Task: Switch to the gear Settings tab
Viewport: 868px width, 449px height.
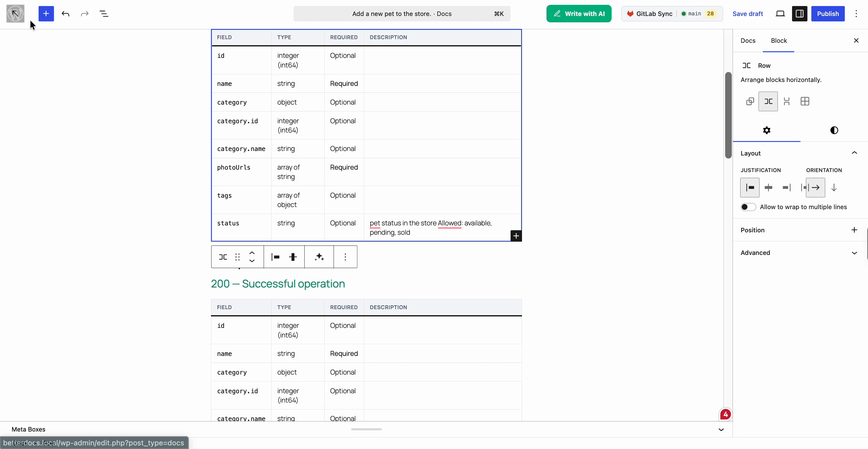Action: 766,130
